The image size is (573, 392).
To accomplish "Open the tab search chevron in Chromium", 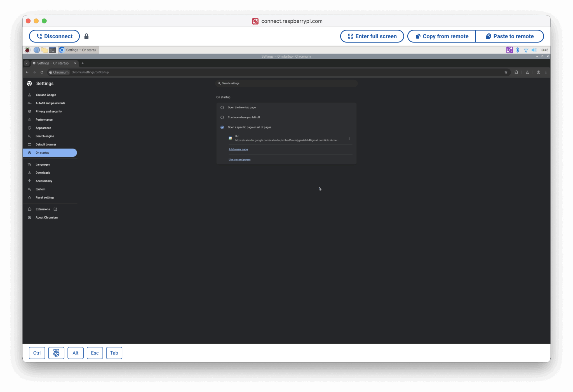I will pyautogui.click(x=27, y=63).
